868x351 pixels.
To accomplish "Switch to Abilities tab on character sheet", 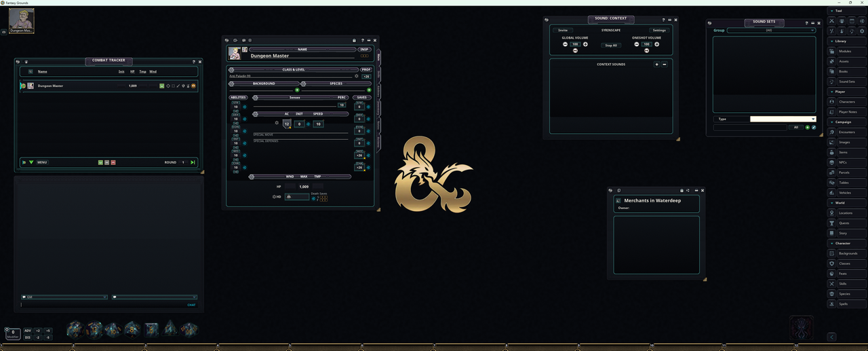I will point(378,90).
